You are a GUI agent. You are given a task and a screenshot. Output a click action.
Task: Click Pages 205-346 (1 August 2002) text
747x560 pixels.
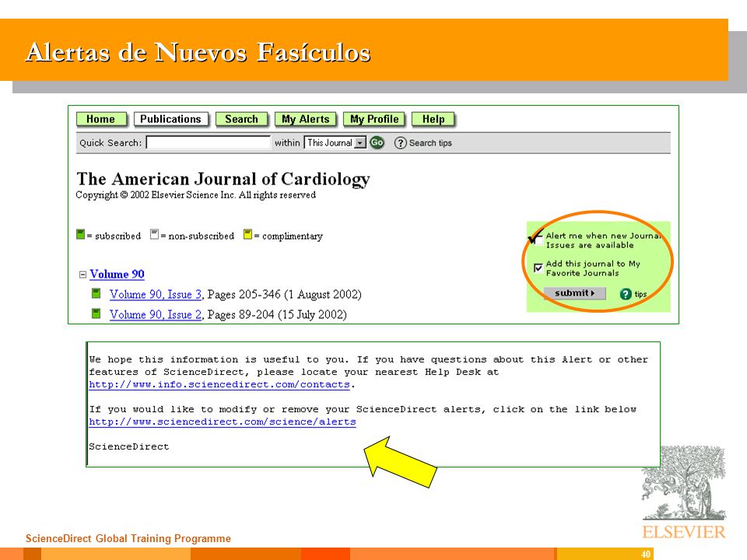coord(285,294)
